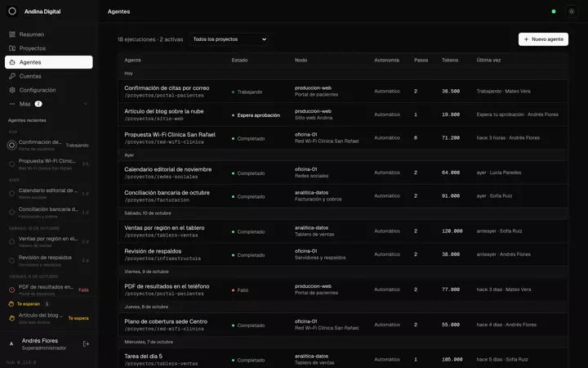The height and width of the screenshot is (368, 588).
Task: Open Revisión de respaldos table row
Action: (x=343, y=254)
